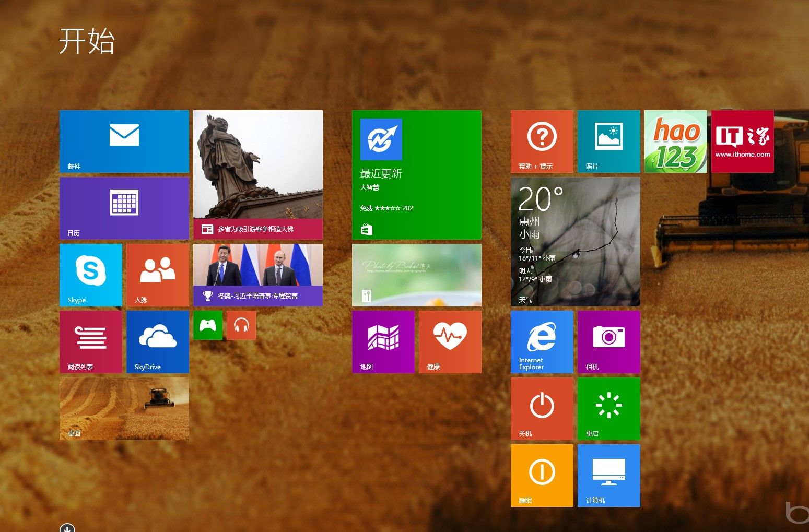Launch Skype from its tile

pyautogui.click(x=90, y=275)
